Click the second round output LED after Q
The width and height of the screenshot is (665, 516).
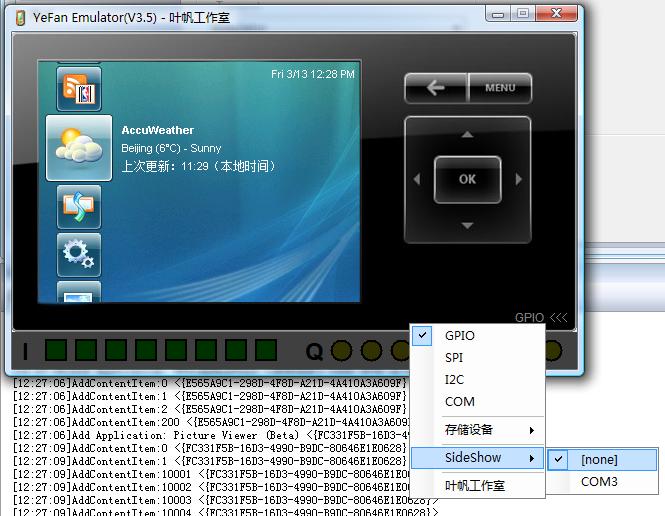[372, 351]
